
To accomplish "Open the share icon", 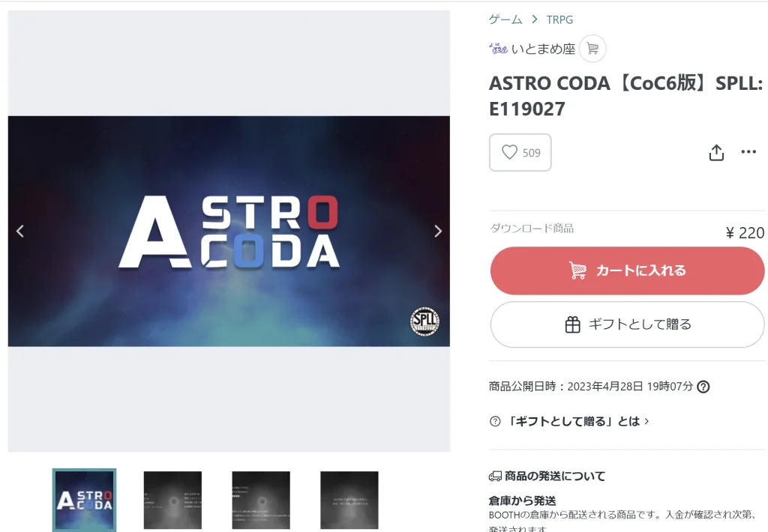I will (x=716, y=152).
